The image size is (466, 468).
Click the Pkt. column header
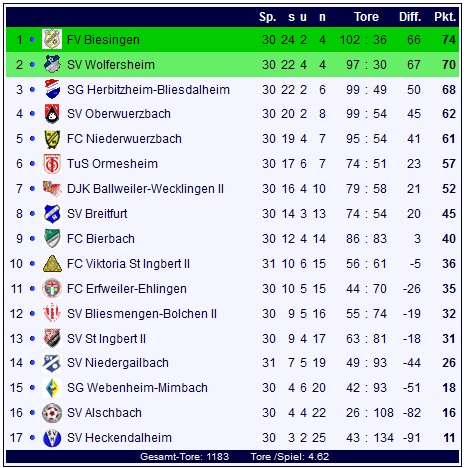(445, 17)
